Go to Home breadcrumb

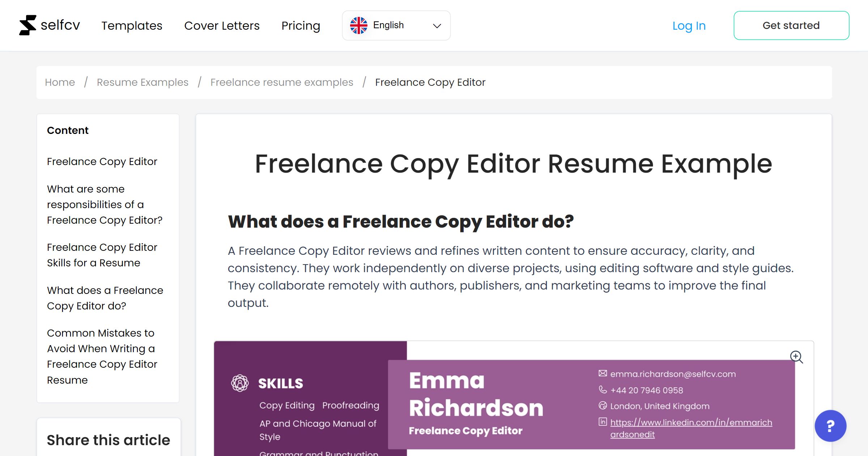60,82
